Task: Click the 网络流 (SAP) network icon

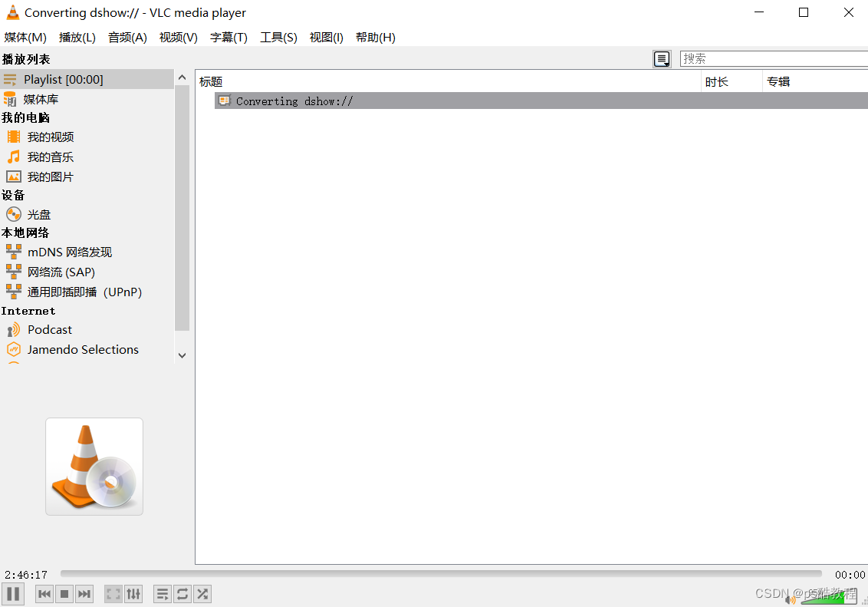Action: (x=14, y=272)
